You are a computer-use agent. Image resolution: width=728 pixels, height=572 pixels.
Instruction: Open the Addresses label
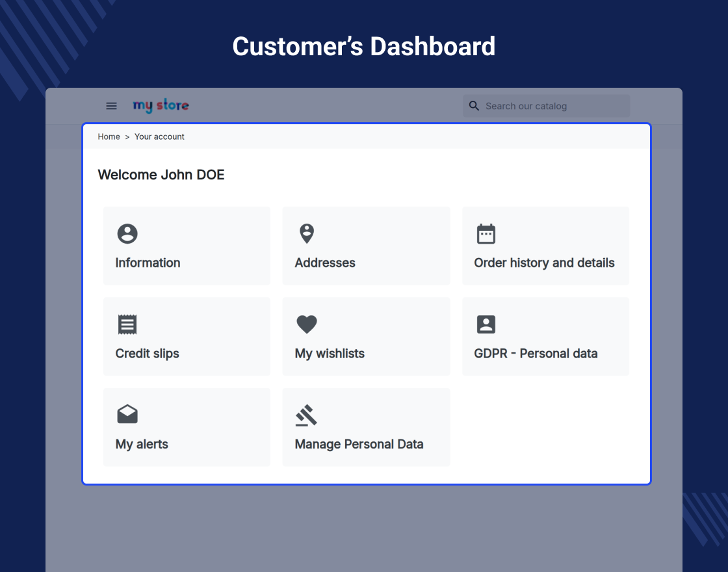(x=325, y=263)
